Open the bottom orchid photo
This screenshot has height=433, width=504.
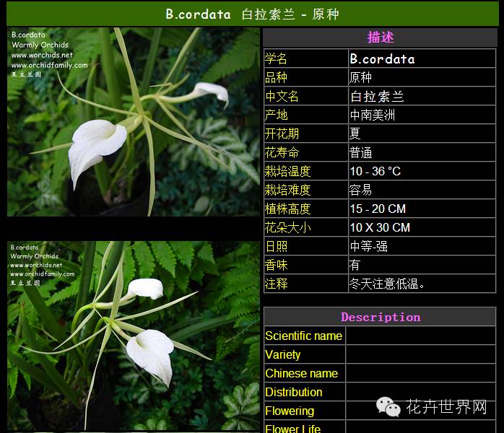[133, 336]
